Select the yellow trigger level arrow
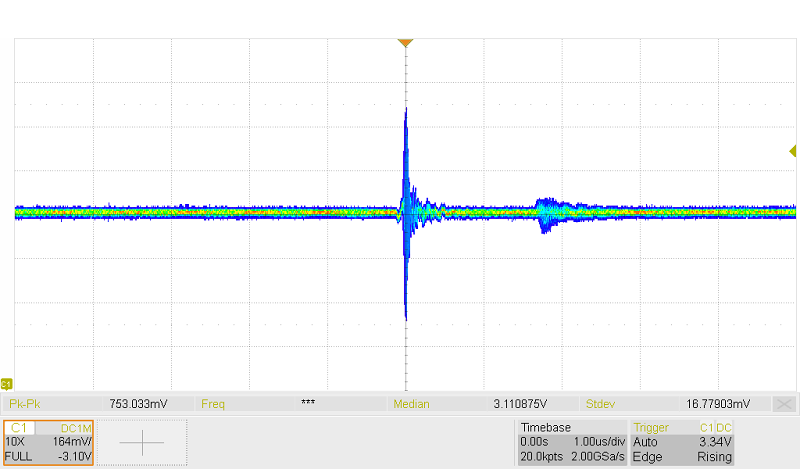800x469 pixels. 792,151
